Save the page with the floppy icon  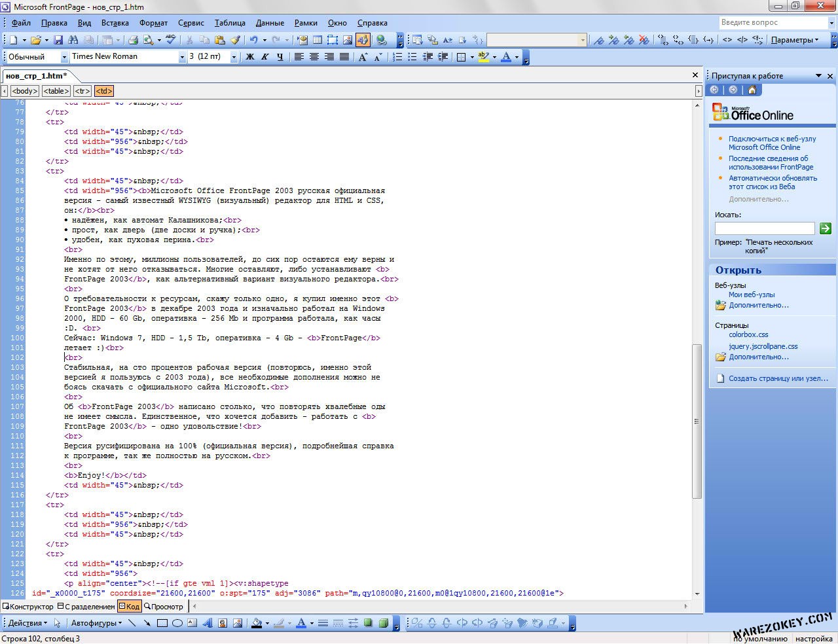coord(58,40)
